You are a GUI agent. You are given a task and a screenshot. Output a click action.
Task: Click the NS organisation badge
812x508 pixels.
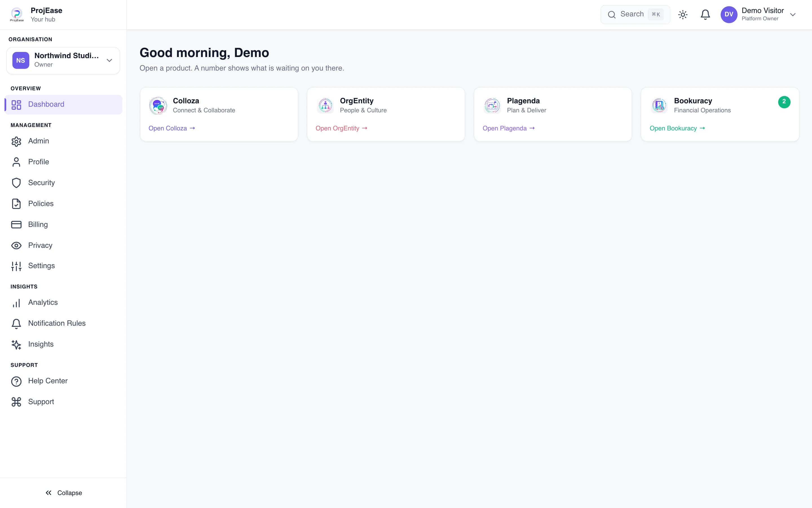(21, 60)
